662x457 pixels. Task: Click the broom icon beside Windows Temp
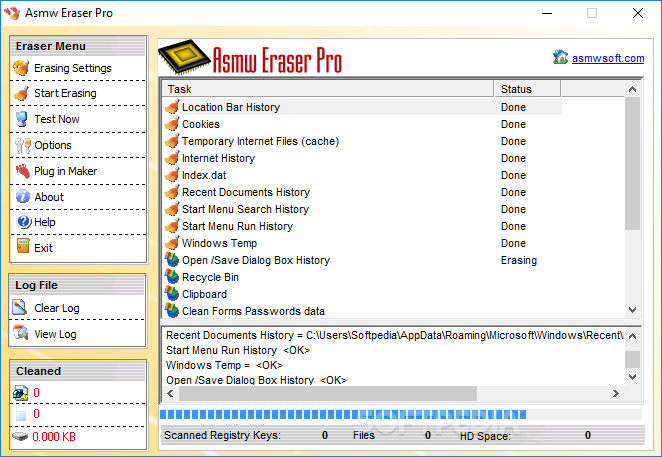(x=172, y=243)
